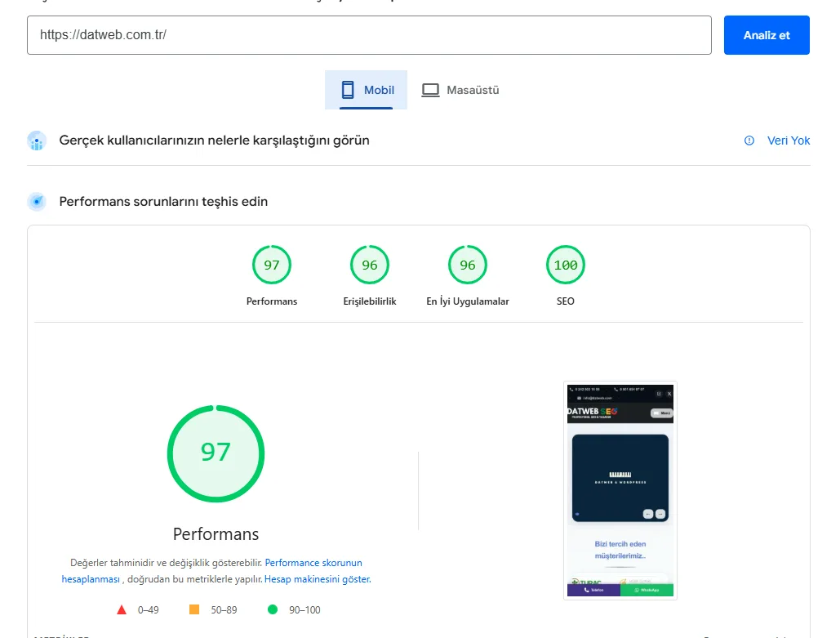The width and height of the screenshot is (840, 638).
Task: Open the Veri Yok link
Action: click(x=788, y=141)
